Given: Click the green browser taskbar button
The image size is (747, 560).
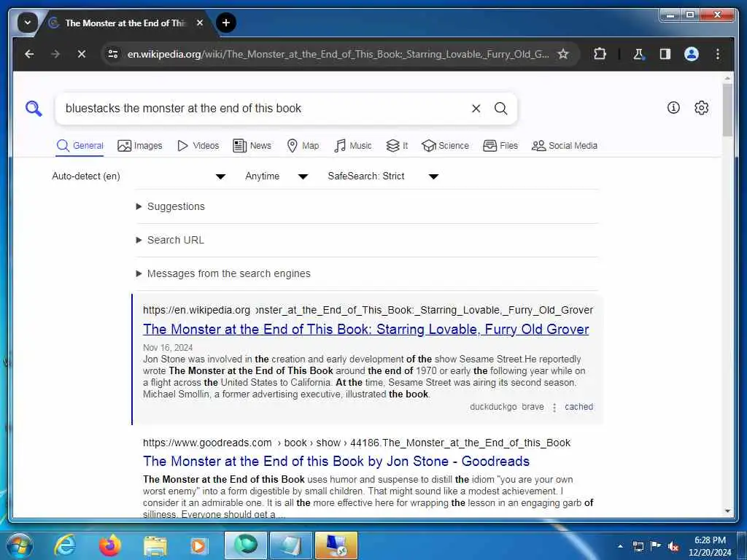Looking at the screenshot, I should [246, 545].
